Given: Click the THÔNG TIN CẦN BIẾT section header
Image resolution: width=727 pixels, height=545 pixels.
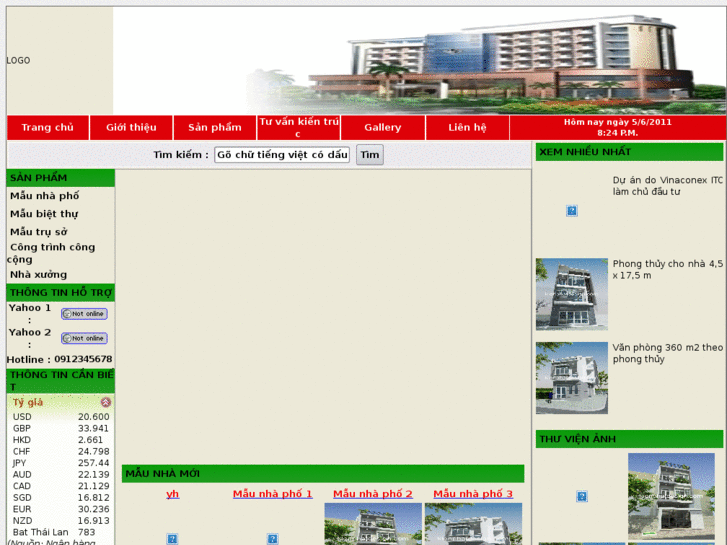Looking at the screenshot, I should coord(60,381).
